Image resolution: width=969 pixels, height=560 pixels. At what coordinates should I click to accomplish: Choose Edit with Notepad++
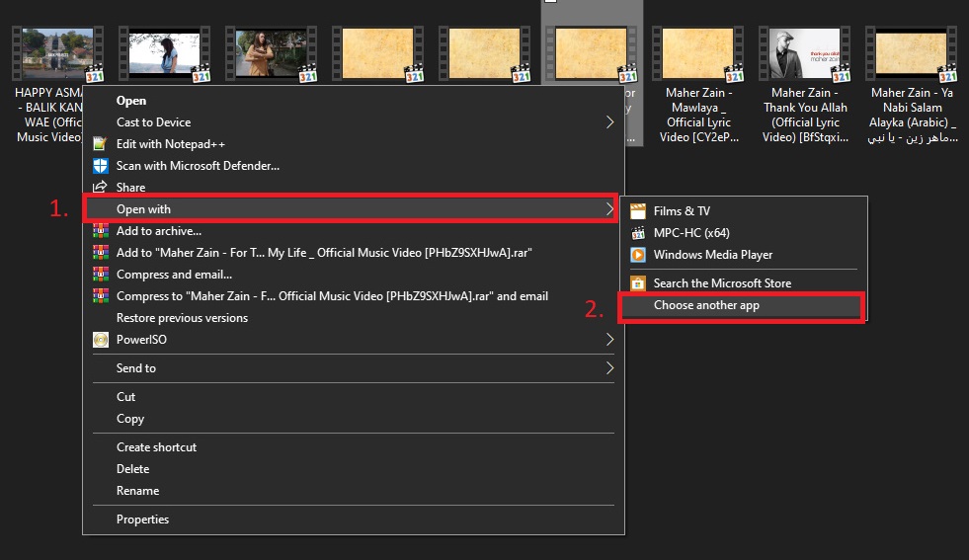(x=354, y=144)
